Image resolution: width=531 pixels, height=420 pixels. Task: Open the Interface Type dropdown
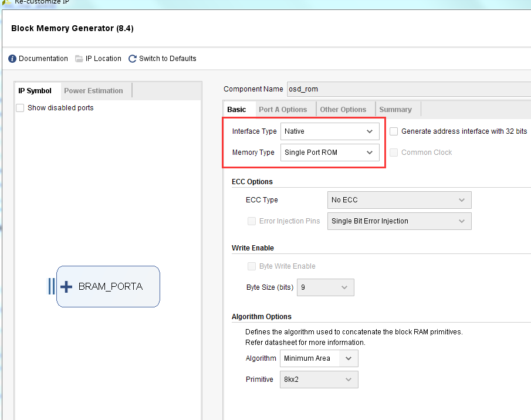point(330,131)
